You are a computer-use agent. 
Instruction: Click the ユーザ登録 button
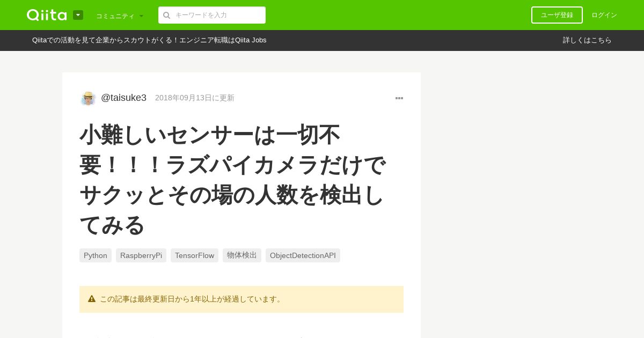coord(557,15)
